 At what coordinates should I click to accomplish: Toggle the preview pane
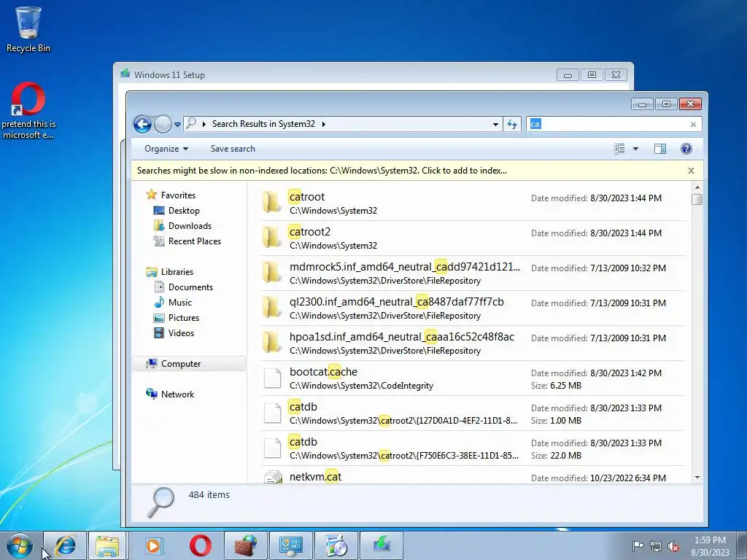click(x=659, y=149)
